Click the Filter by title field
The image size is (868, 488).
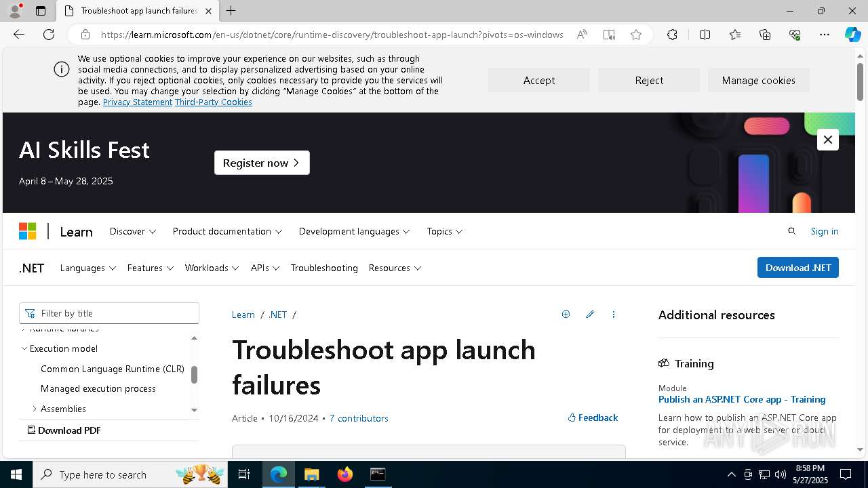tap(109, 313)
